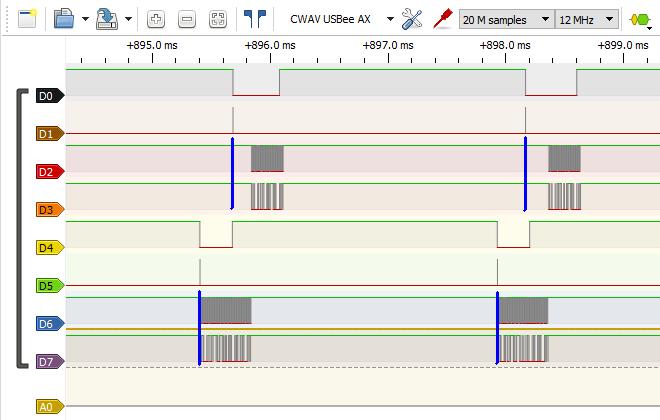This screenshot has width=660, height=420.
Task: Open the CWAV USBee AX device dropdown
Action: pyautogui.click(x=342, y=19)
